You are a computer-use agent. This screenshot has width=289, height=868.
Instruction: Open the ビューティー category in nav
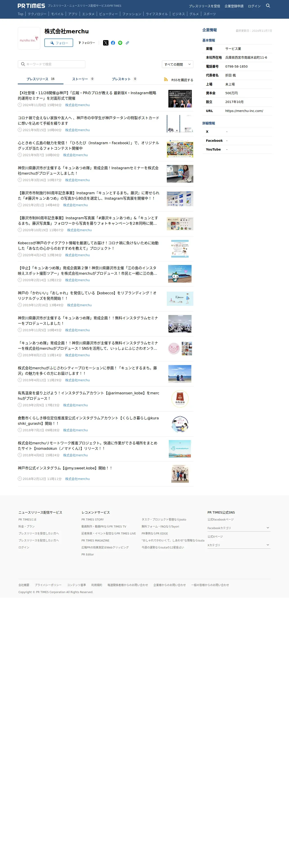point(108,14)
